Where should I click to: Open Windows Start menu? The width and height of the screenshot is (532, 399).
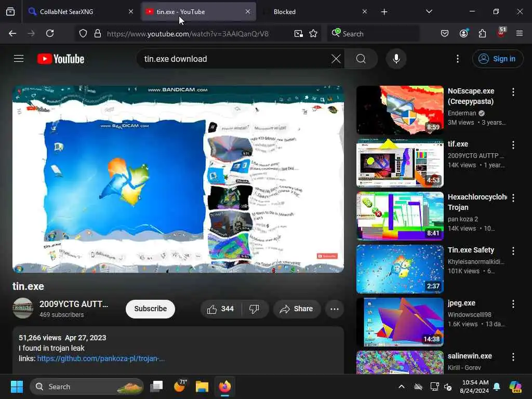click(17, 387)
